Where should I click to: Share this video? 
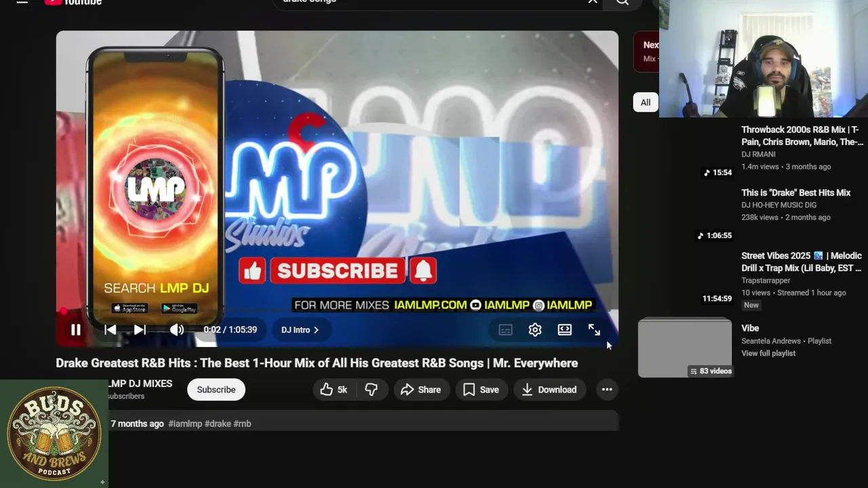click(x=420, y=390)
